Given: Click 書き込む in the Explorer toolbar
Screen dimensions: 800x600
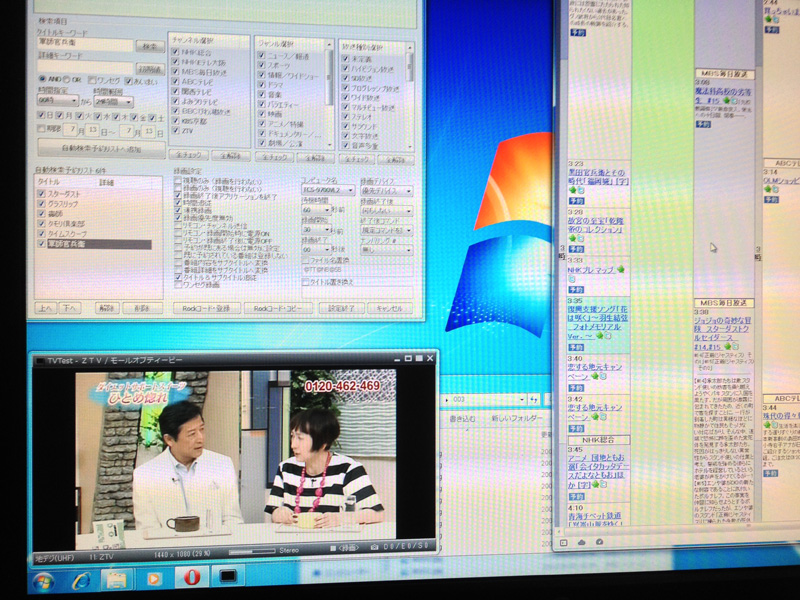Looking at the screenshot, I should click(462, 419).
